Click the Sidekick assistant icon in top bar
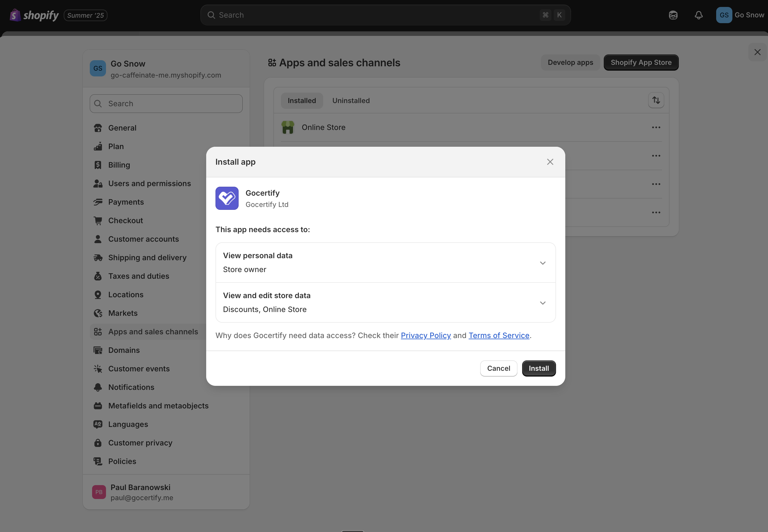 point(673,15)
